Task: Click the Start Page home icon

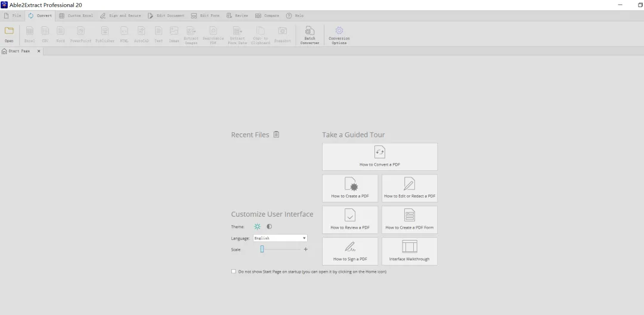Action: click(x=4, y=51)
